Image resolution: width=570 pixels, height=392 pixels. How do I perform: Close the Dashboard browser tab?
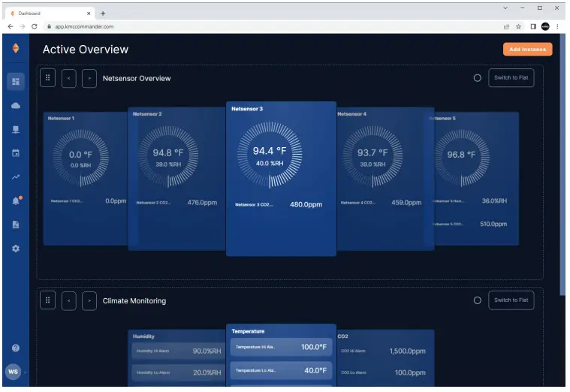coord(89,14)
